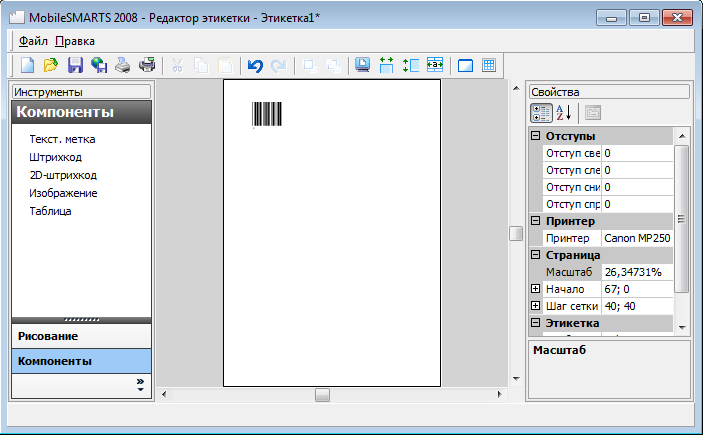Viewport: 703px width, 435px height.
Task: Click the New document icon
Action: (28, 66)
